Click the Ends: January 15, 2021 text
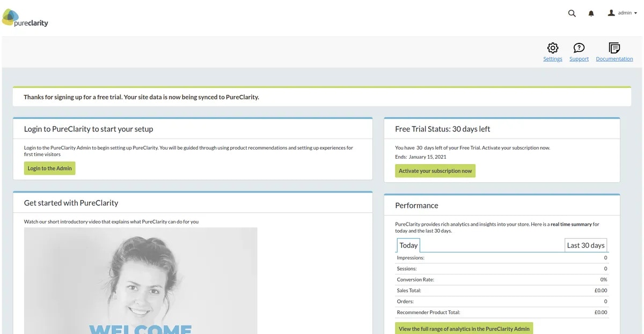This screenshot has height=334, width=644. coord(421,157)
